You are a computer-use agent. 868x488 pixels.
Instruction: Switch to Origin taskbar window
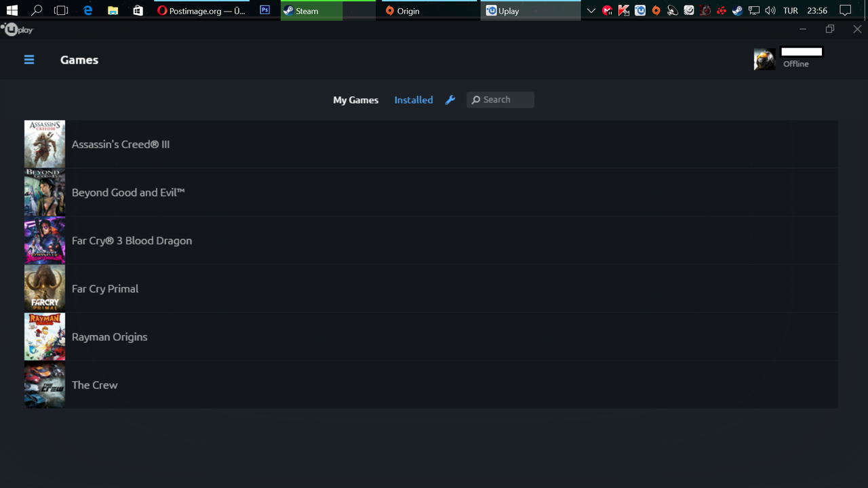click(429, 11)
